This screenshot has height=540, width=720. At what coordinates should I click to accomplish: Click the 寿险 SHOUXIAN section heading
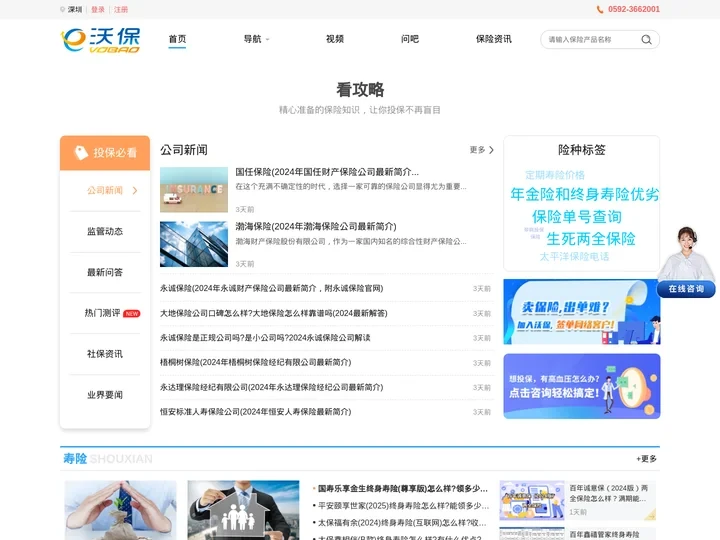click(x=108, y=459)
